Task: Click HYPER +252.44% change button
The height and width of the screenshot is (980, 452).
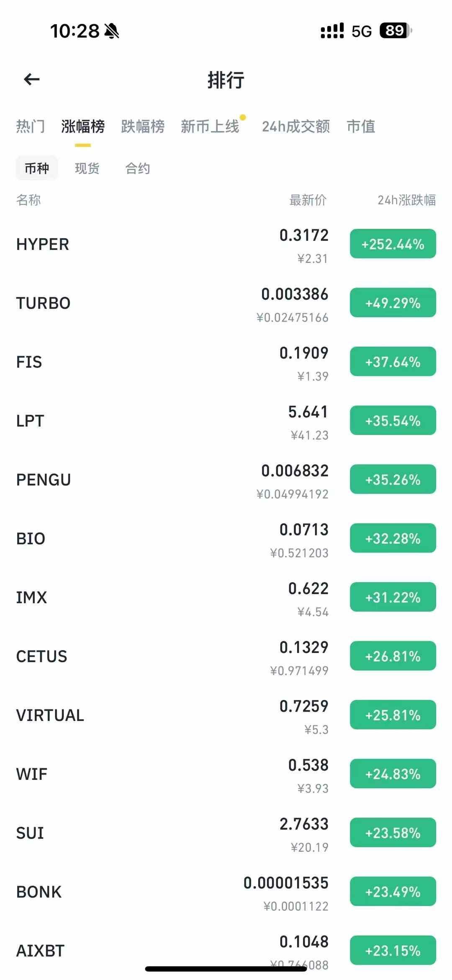Action: click(393, 244)
